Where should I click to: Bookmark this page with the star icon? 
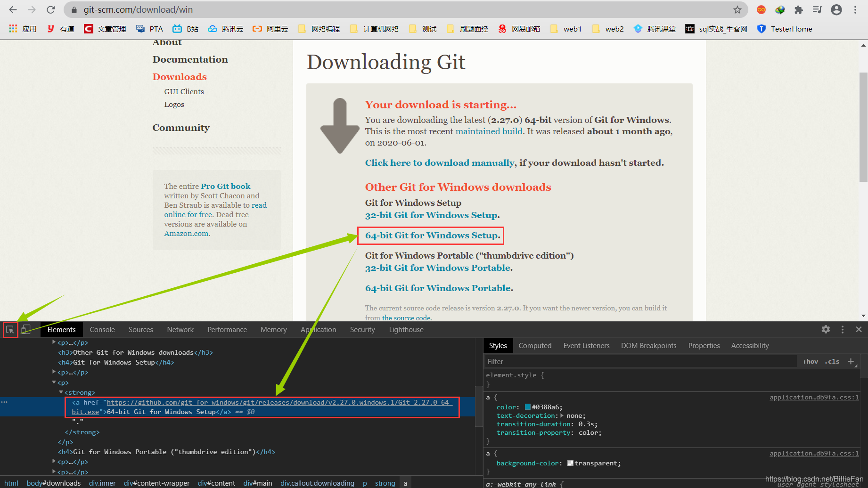pos(737,9)
